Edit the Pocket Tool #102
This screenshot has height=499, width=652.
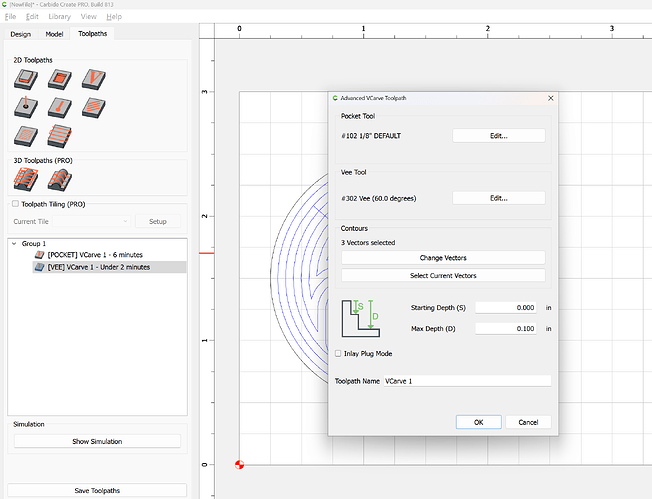(499, 136)
